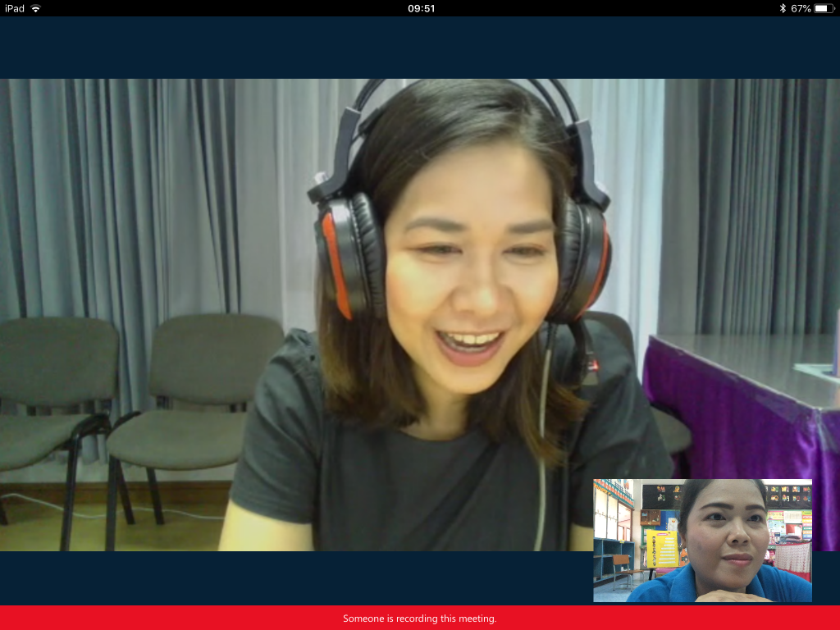Tap the dark blue bar below the video

(x=295, y=577)
